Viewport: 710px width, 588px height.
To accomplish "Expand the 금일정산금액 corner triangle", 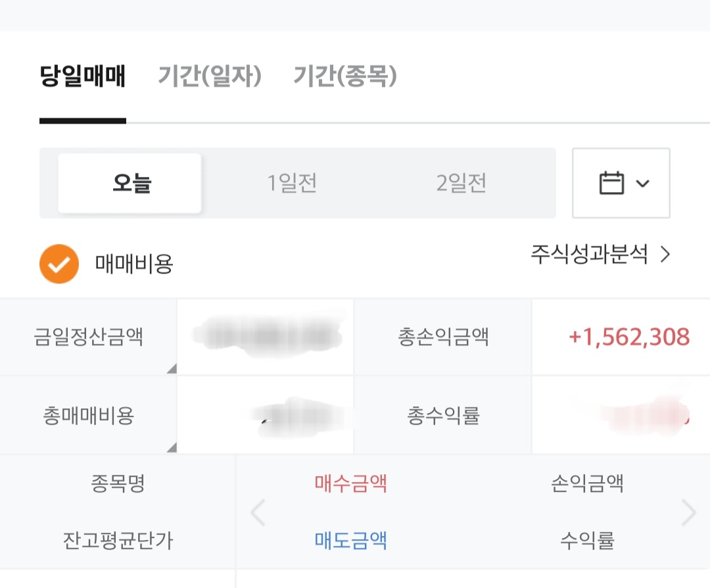I will 172,368.
